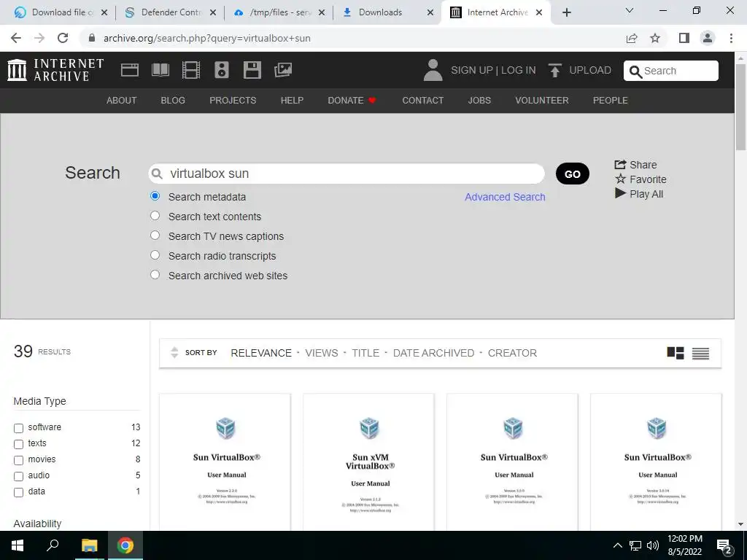Viewport: 747px width, 560px height.
Task: Click the share page icon in address bar
Action: pos(632,38)
